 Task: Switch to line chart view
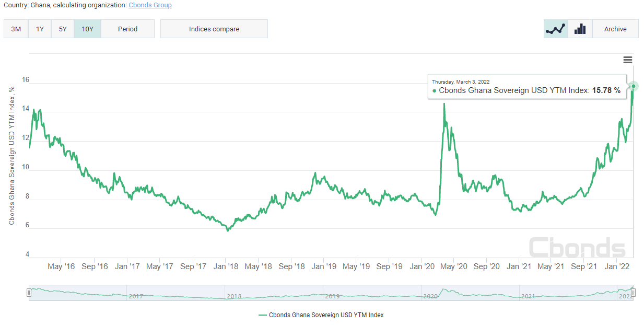click(556, 29)
